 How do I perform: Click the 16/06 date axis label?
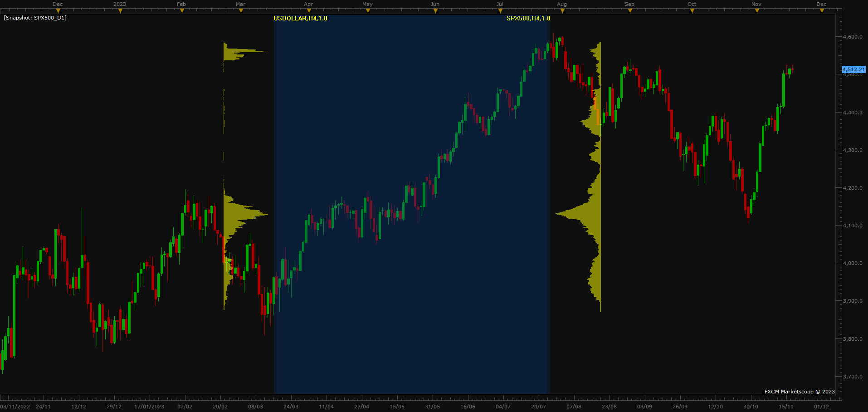(x=468, y=407)
